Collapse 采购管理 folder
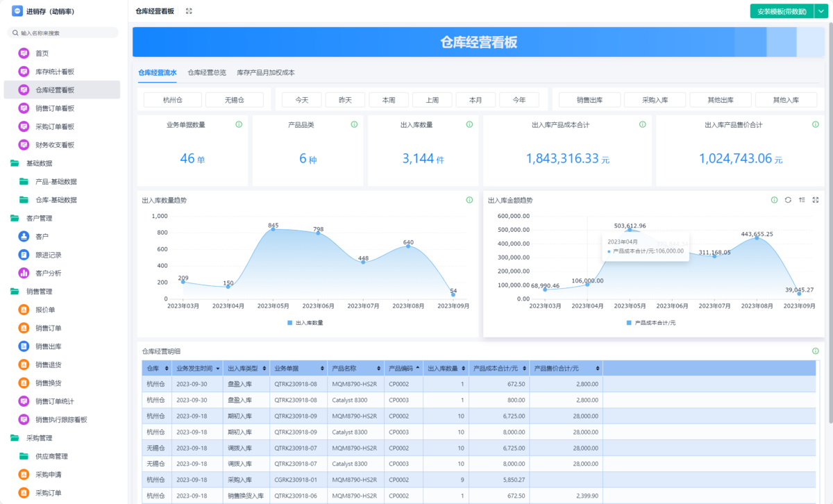The height and width of the screenshot is (504, 833). (x=15, y=438)
